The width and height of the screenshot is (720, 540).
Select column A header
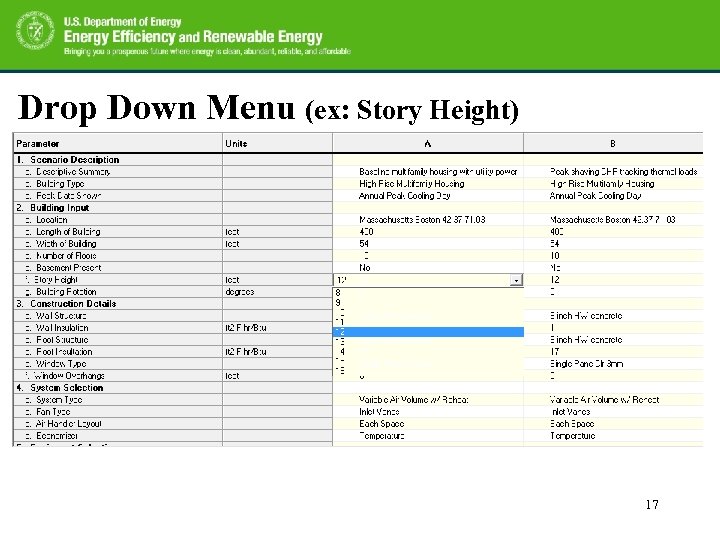[428, 144]
